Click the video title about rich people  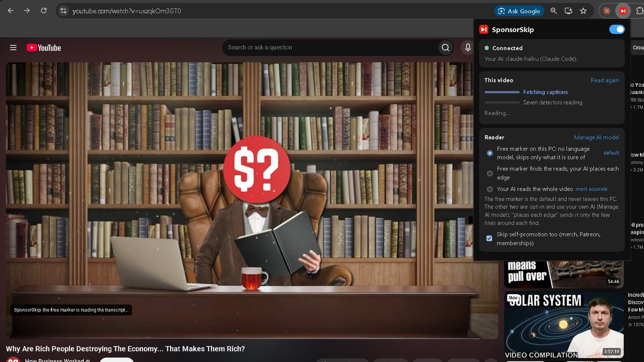coord(125,349)
